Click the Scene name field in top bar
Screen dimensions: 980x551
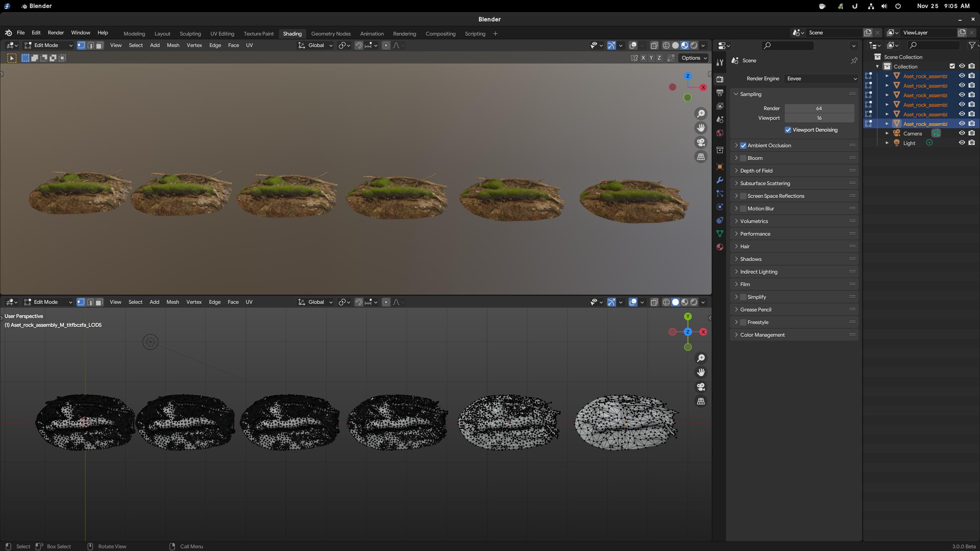[834, 33]
